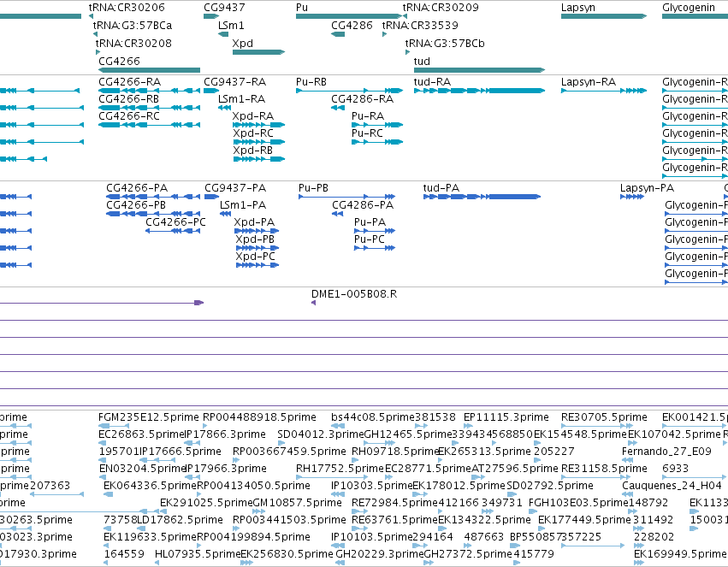Select the tud-RA transcript
This screenshot has width=728, height=567.
point(479,91)
